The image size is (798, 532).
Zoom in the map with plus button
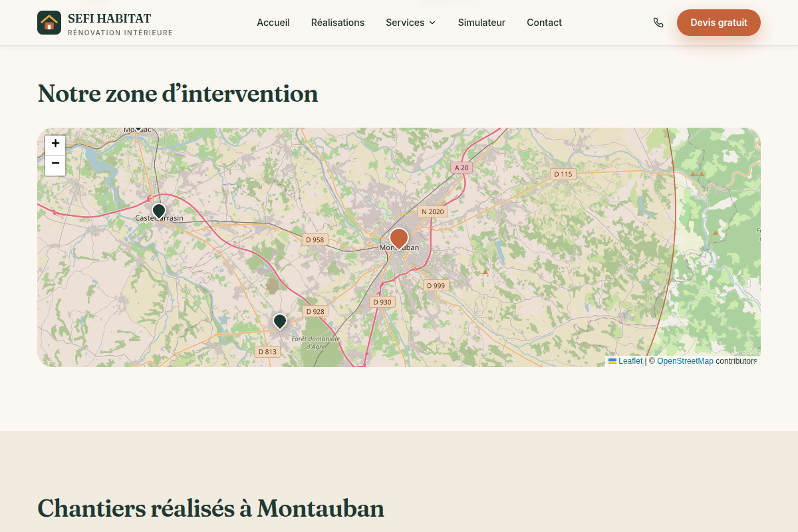(x=55, y=145)
